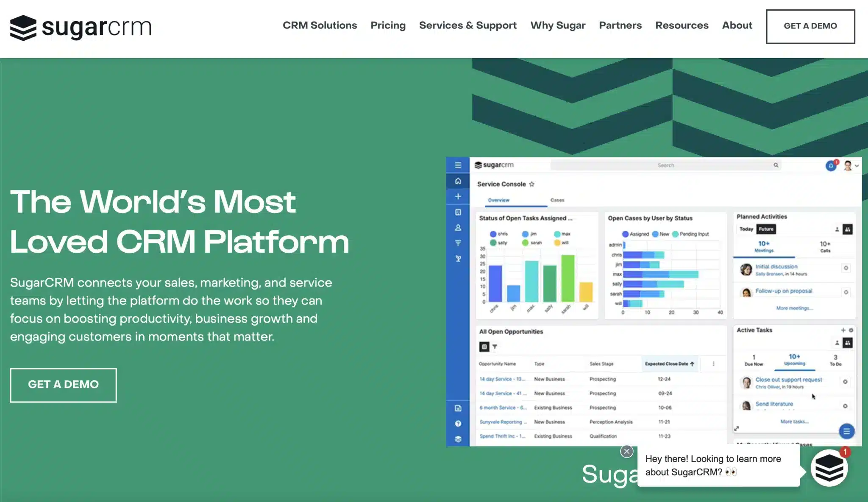Image resolution: width=868 pixels, height=502 pixels.
Task: Open the SugarCRM chat widget launcher
Action: point(829,468)
